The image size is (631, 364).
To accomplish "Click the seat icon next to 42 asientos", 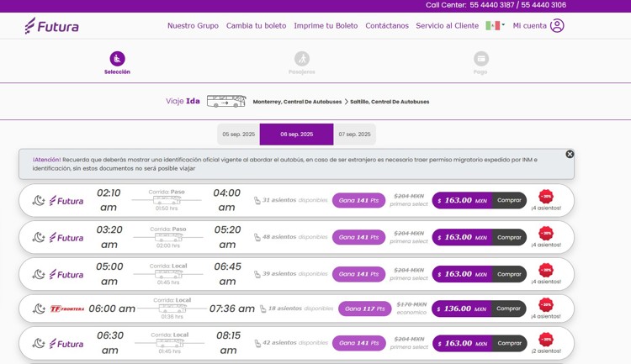I will pyautogui.click(x=257, y=344).
